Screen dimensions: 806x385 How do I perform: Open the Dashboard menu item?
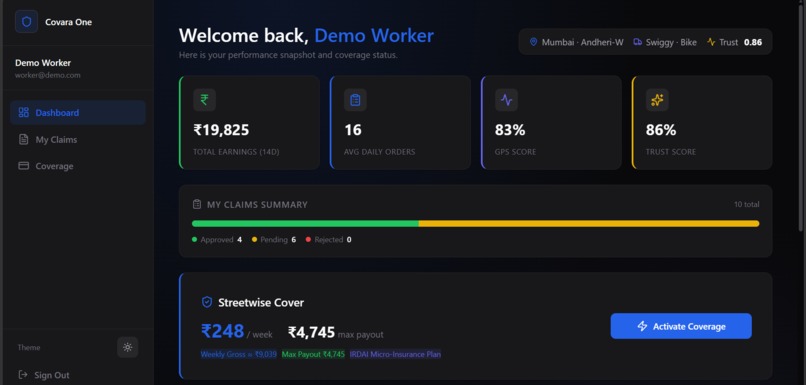[78, 113]
